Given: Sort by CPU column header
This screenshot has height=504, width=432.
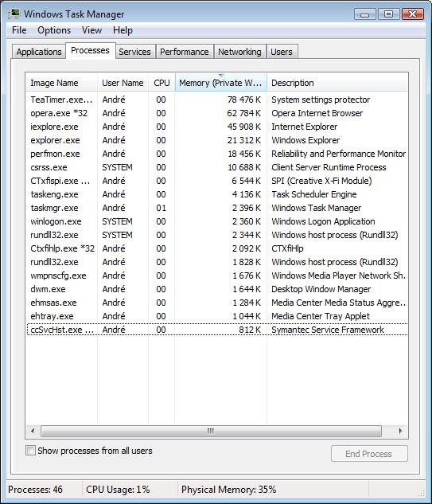Looking at the screenshot, I should click(x=162, y=83).
